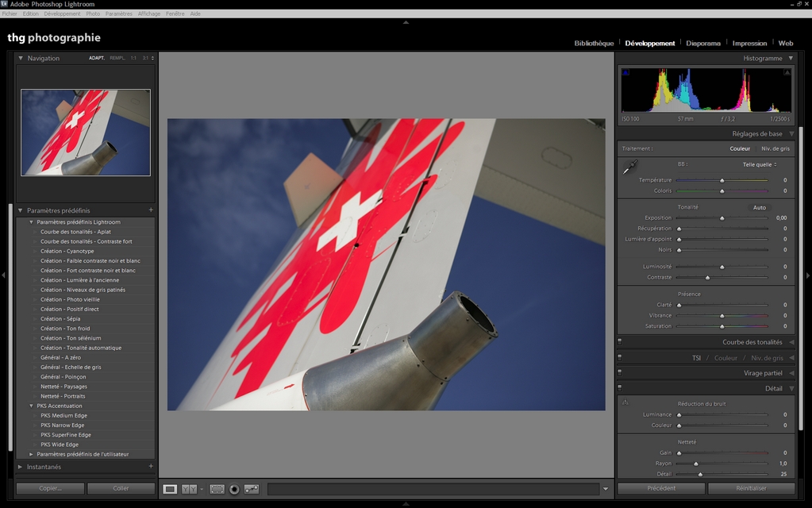Open the Impression module
The height and width of the screenshot is (508, 812).
[749, 44]
